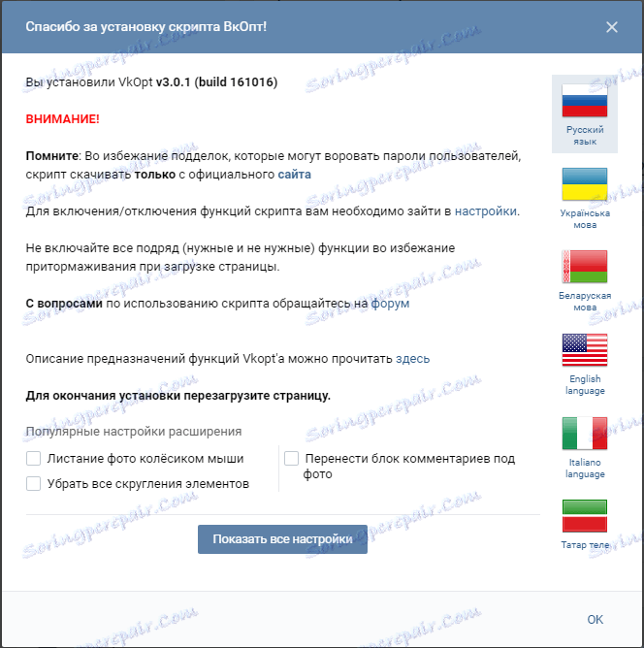Image resolution: width=644 pixels, height=648 pixels.
Task: Click the 'здесь' description link
Action: tap(412, 359)
